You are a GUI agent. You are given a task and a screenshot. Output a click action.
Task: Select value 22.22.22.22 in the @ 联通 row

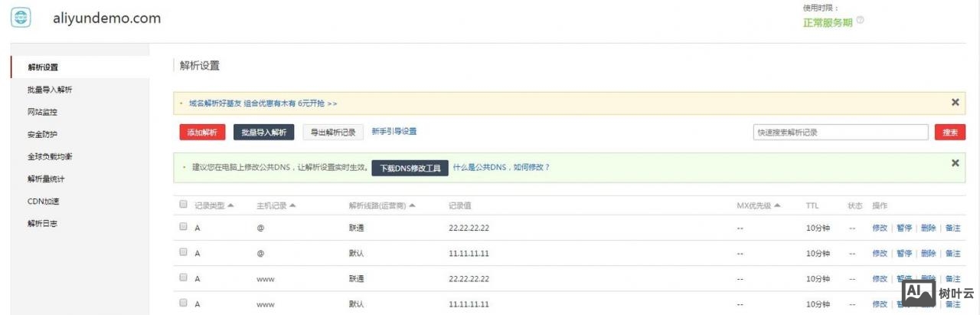(469, 228)
